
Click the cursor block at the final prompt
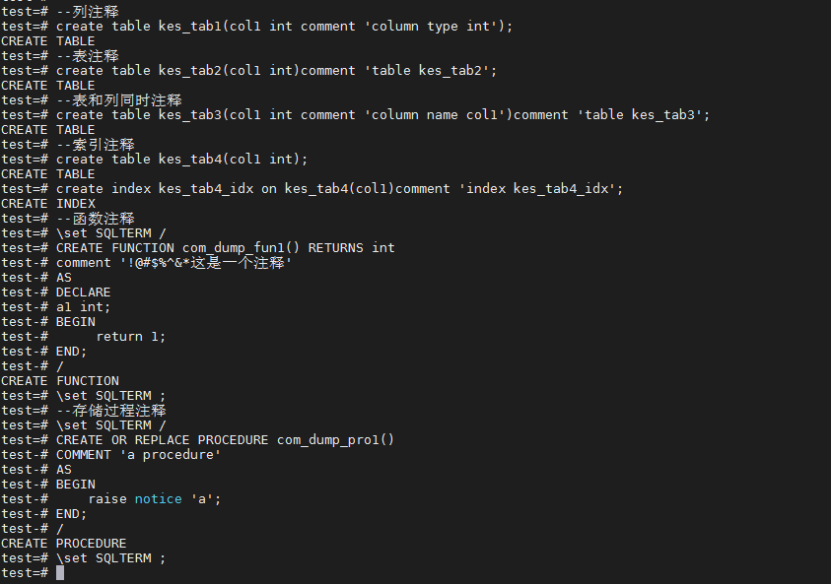click(60, 573)
